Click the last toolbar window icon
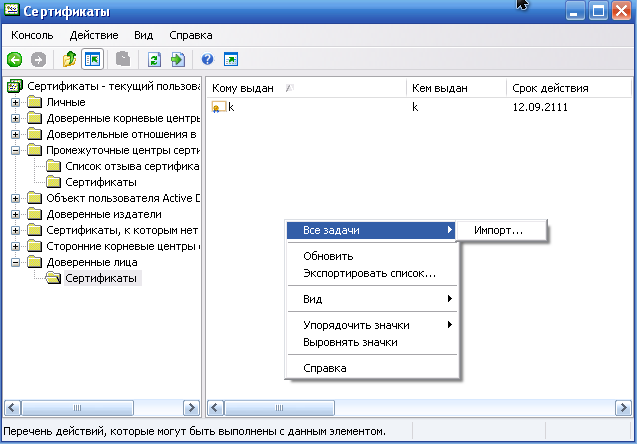Screen dimensions: 637x444 click(x=231, y=59)
